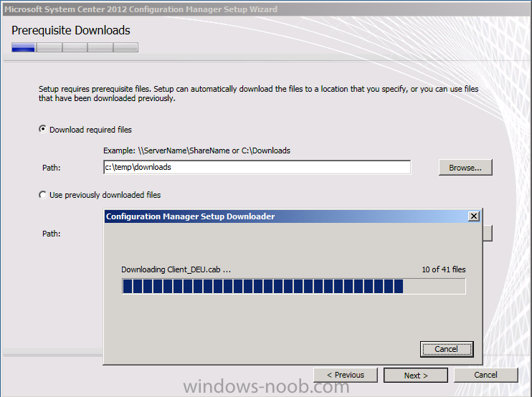
Task: Go to Previous wizard page
Action: click(346, 375)
